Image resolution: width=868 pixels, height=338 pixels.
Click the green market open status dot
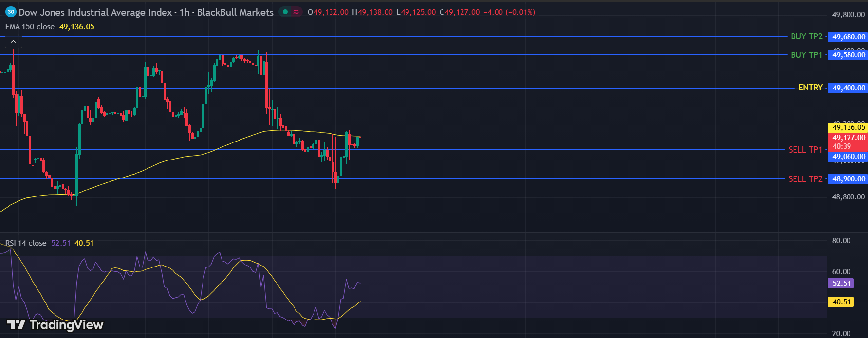click(x=285, y=12)
